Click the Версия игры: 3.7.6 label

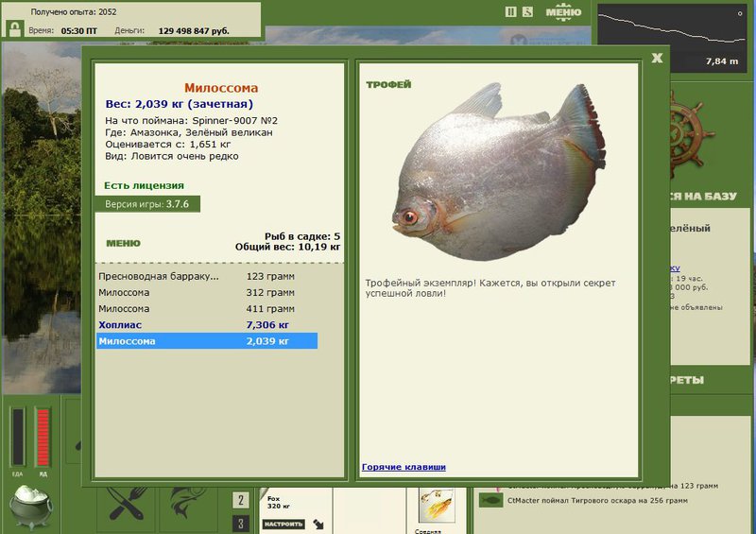[x=147, y=204]
